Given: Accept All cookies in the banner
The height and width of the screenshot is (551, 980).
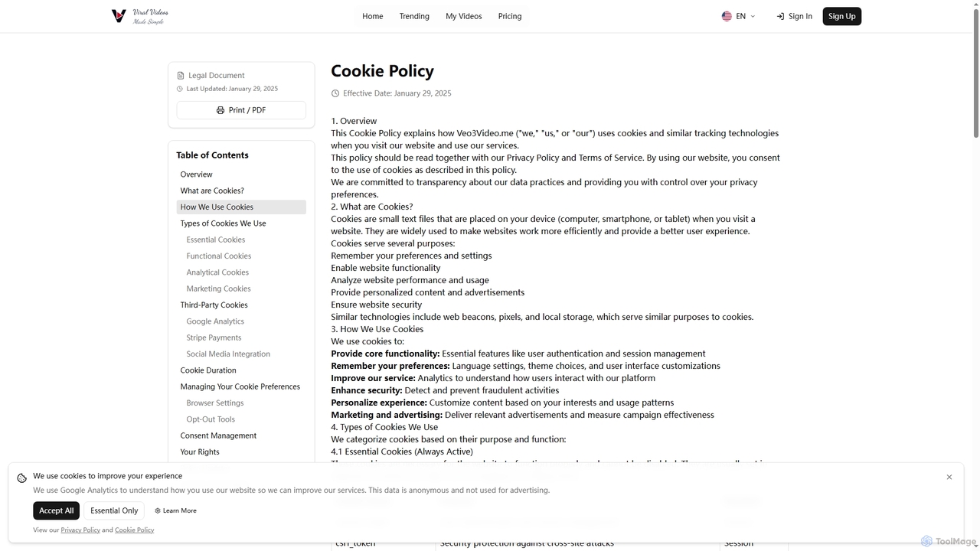Looking at the screenshot, I should click(57, 510).
